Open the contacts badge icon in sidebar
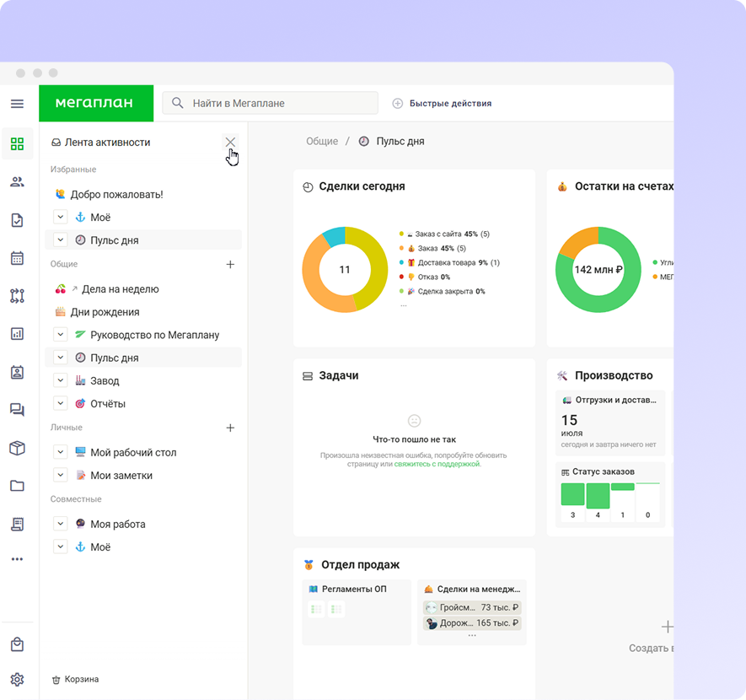 tap(17, 372)
